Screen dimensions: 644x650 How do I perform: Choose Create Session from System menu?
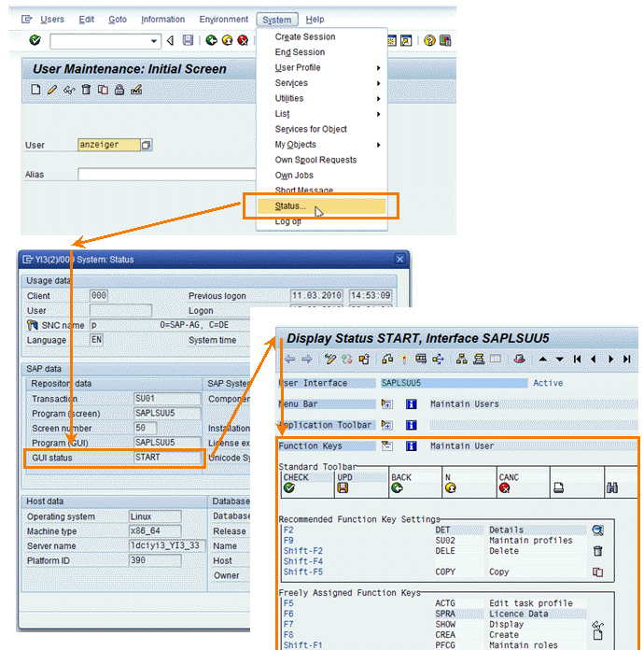(305, 36)
